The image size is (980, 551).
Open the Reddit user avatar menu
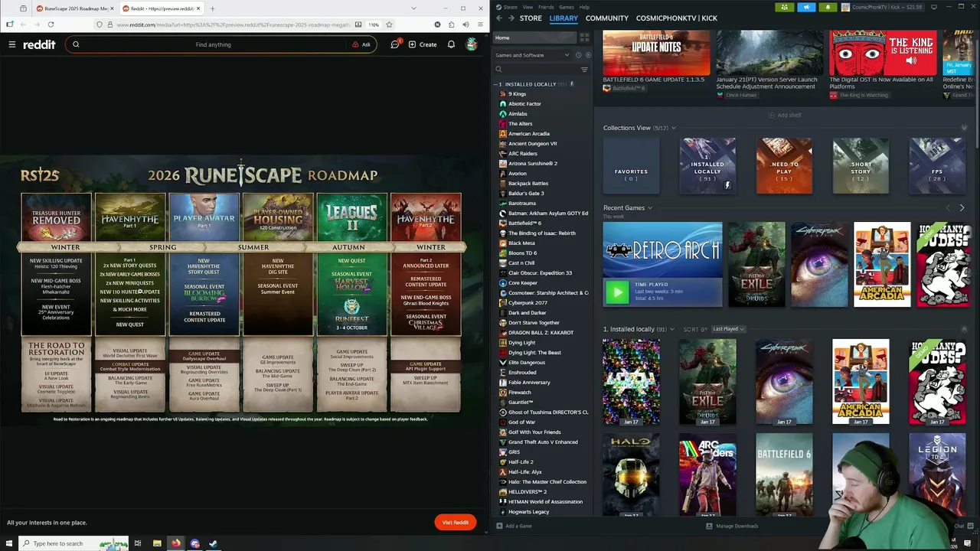(472, 44)
